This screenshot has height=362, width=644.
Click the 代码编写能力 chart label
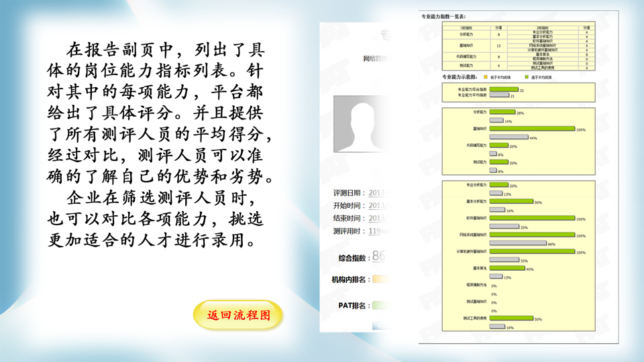coord(476,145)
